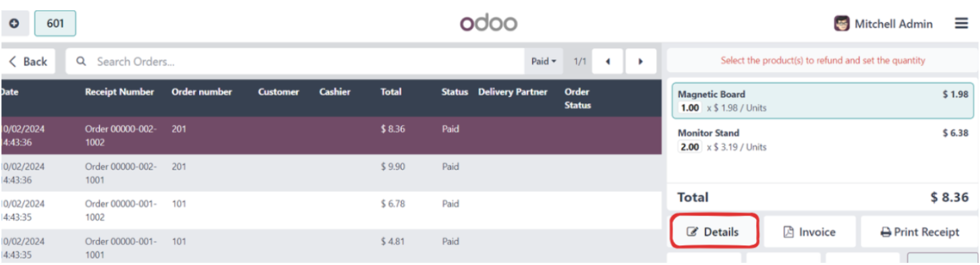This screenshot has width=980, height=265.
Task: Click Mitchell Admin avatar icon
Action: (842, 24)
